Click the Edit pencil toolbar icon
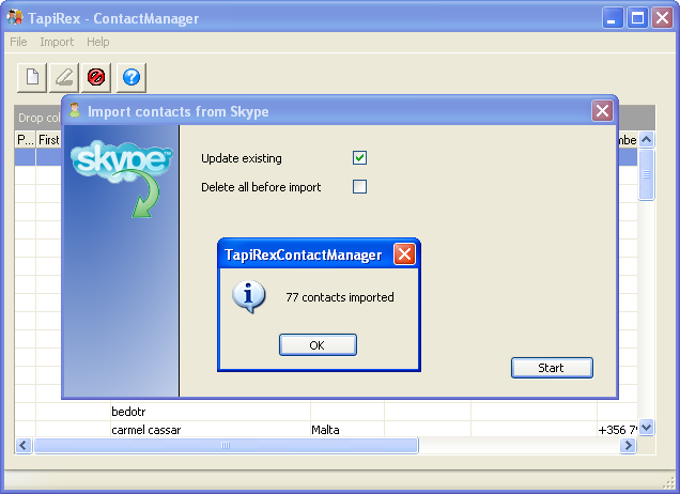680x494 pixels. coord(64,78)
